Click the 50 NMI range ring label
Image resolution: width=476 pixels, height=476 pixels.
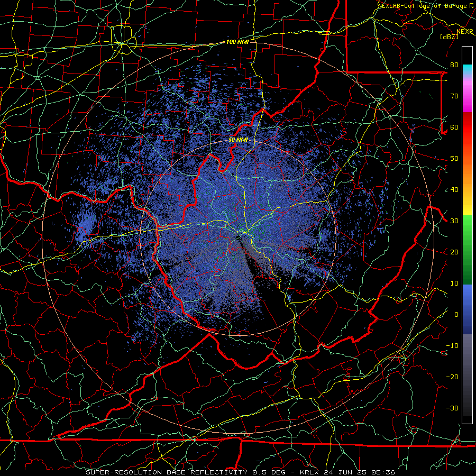pos(238,140)
